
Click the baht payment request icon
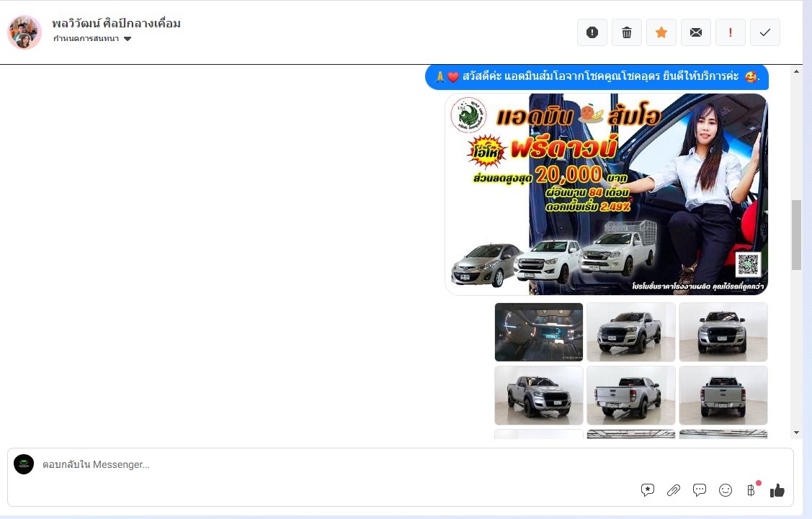pos(751,490)
